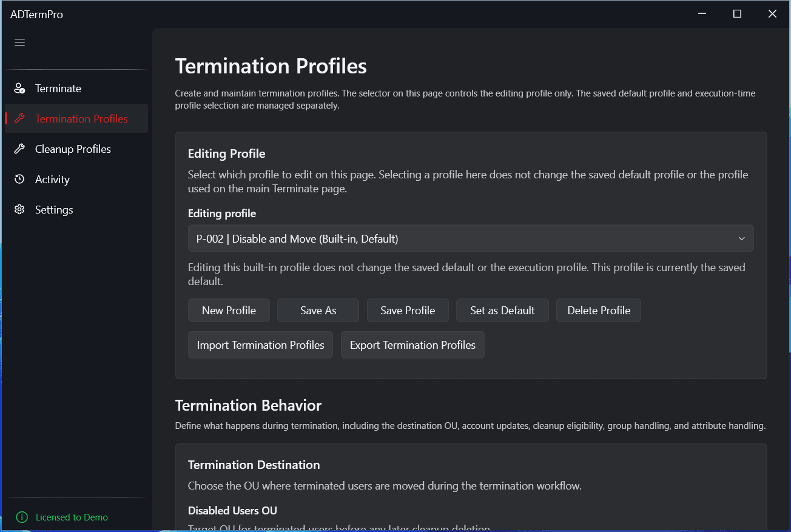This screenshot has height=532, width=791.
Task: Click Save As to duplicate the profile
Action: (318, 310)
